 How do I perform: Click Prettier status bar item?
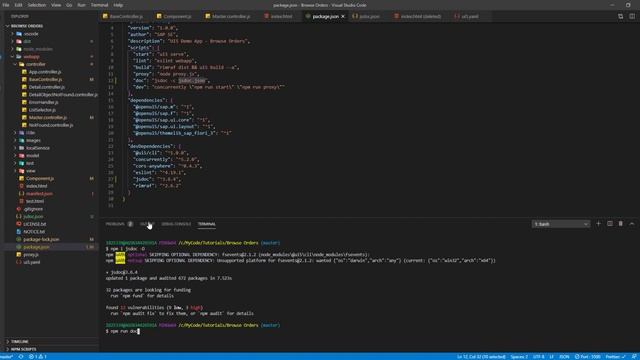[x=616, y=357]
